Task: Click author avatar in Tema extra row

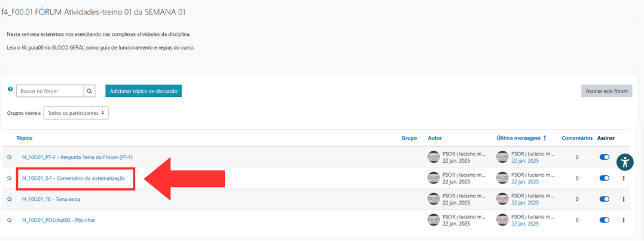Action: click(x=434, y=199)
